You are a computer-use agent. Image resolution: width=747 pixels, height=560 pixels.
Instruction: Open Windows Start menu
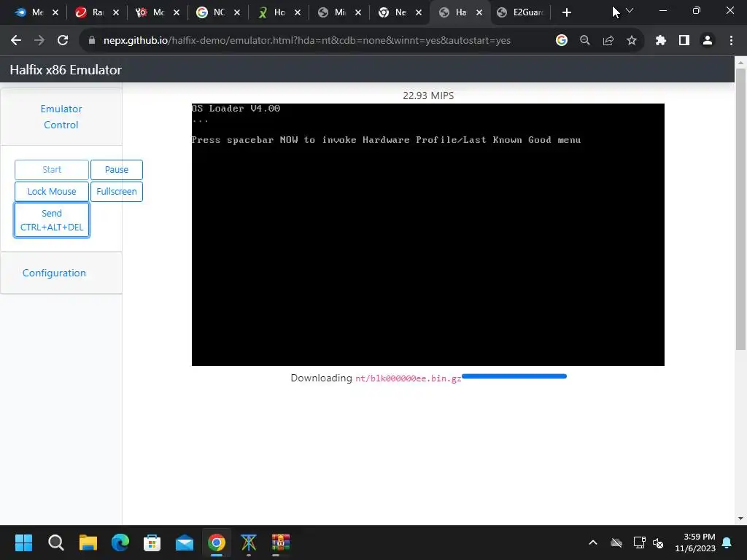(x=23, y=542)
